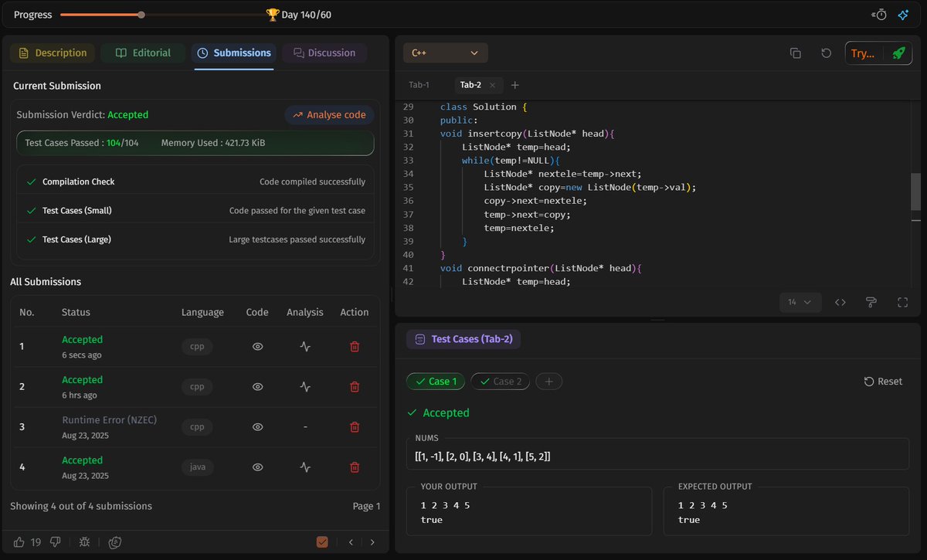Open the font size 14 dropdown

click(x=800, y=303)
